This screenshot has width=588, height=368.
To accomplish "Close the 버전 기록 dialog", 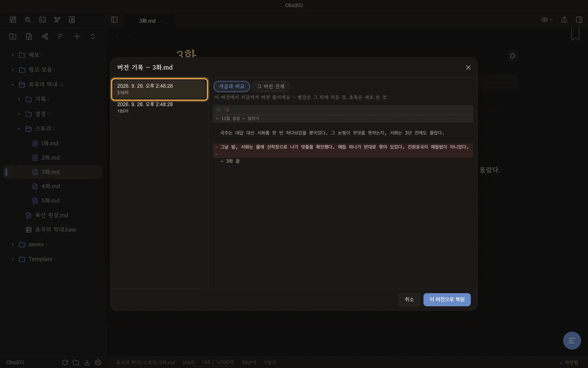I will pyautogui.click(x=468, y=67).
